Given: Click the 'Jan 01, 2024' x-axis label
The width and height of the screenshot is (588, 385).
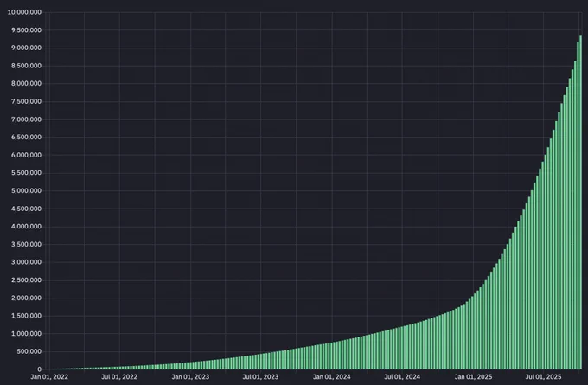Looking at the screenshot, I should [332, 377].
